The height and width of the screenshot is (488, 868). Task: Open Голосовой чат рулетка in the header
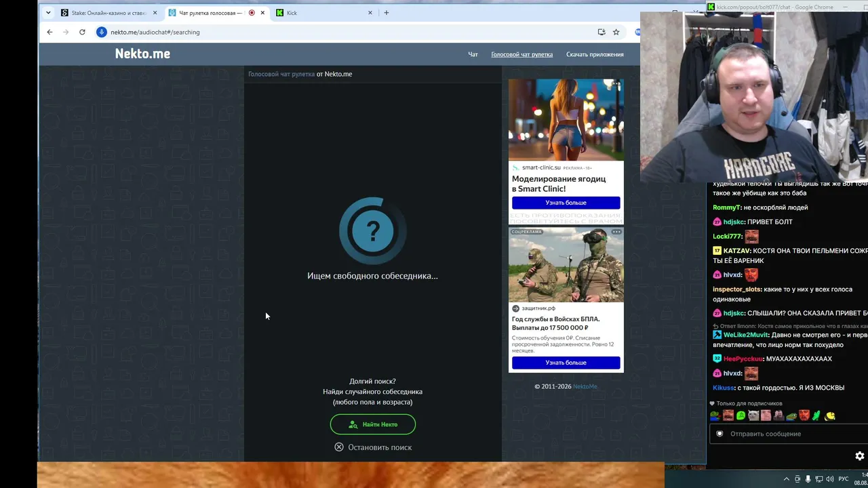521,54
